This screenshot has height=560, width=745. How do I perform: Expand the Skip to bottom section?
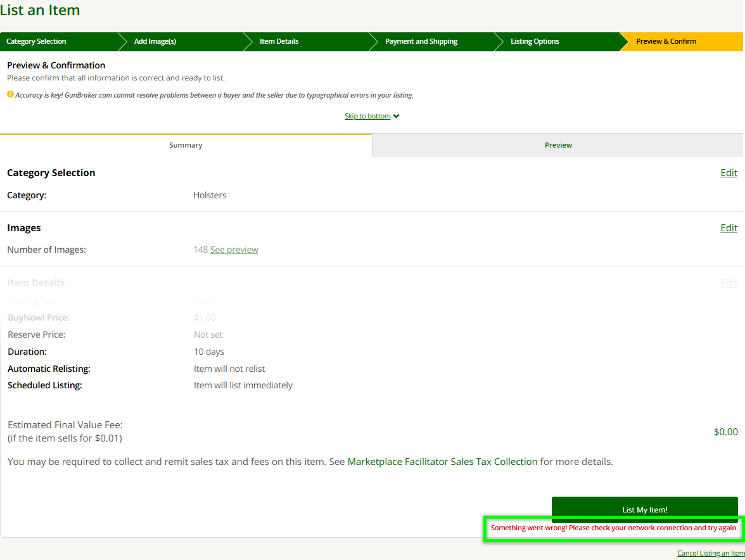click(x=367, y=116)
